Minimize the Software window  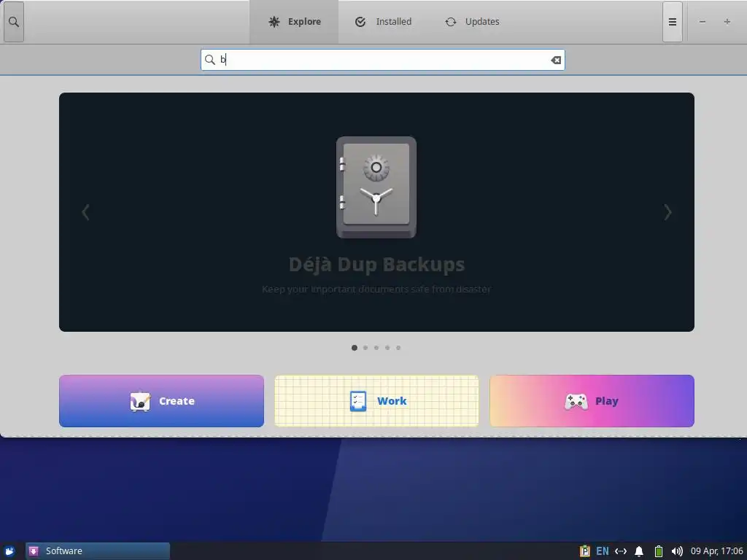click(x=703, y=22)
